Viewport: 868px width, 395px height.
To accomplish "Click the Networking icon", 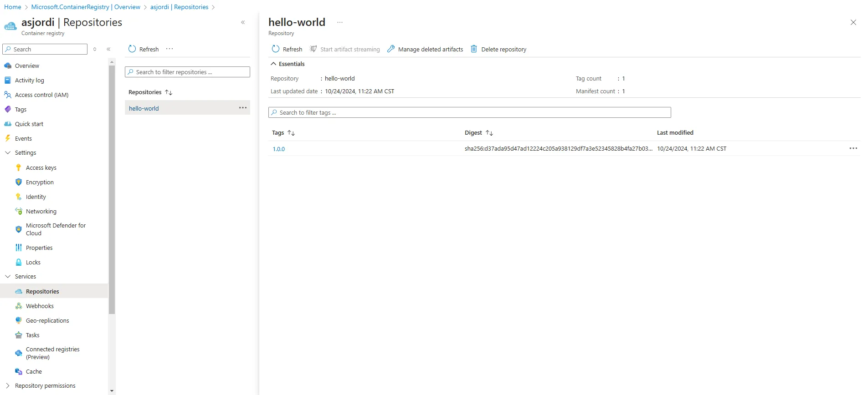I will click(19, 211).
